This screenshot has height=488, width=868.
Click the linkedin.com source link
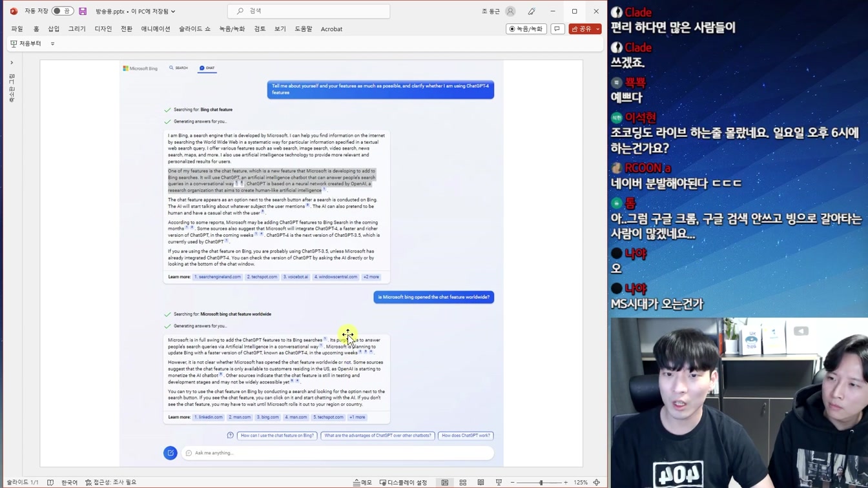click(209, 417)
